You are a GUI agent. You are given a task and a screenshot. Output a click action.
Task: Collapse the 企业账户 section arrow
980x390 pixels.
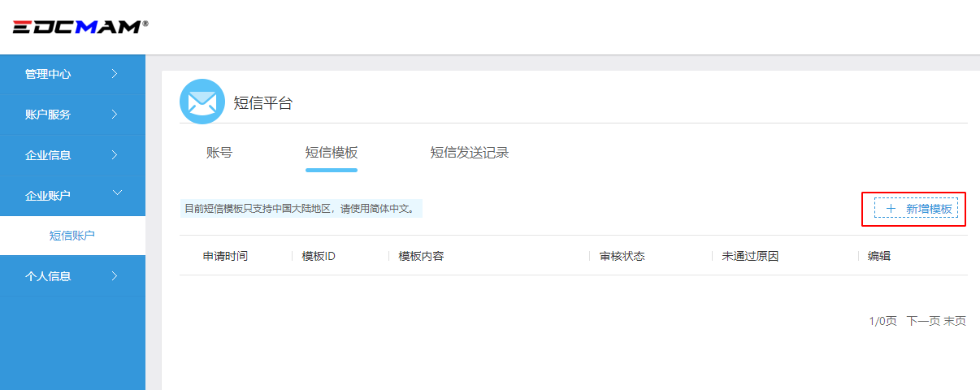(x=116, y=193)
